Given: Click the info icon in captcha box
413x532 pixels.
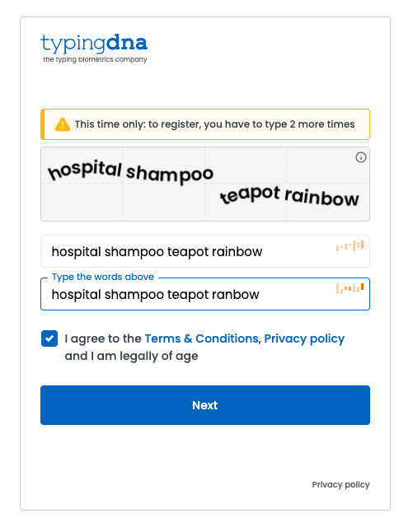Looking at the screenshot, I should tap(361, 157).
